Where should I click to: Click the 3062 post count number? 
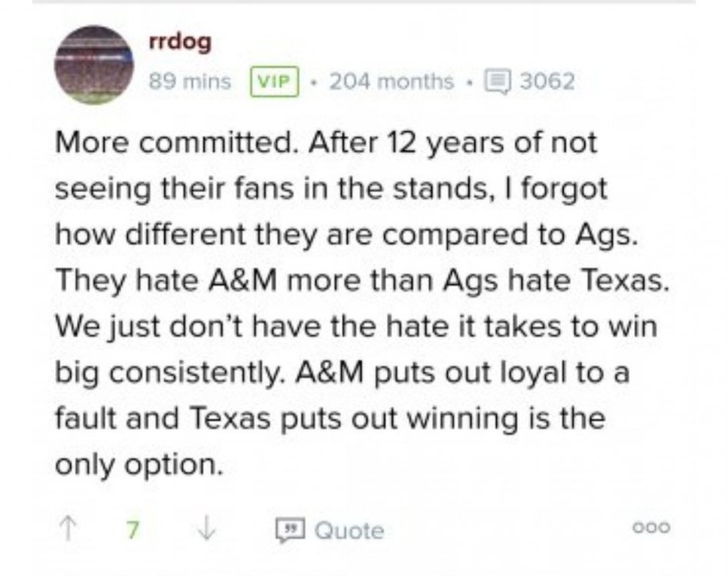pos(546,81)
